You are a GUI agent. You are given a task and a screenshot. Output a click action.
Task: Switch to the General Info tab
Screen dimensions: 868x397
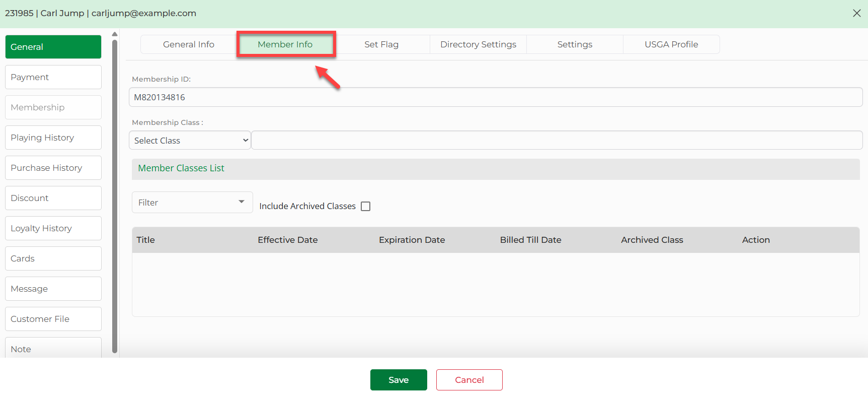[189, 44]
